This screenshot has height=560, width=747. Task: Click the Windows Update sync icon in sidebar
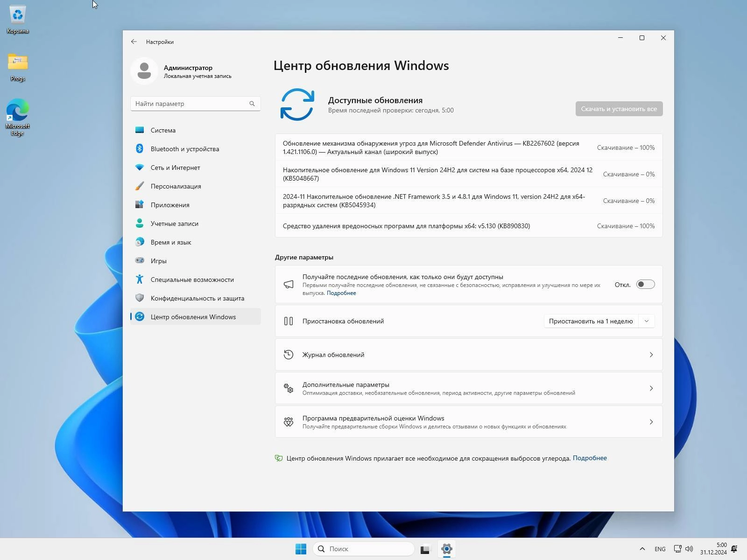[x=140, y=317]
